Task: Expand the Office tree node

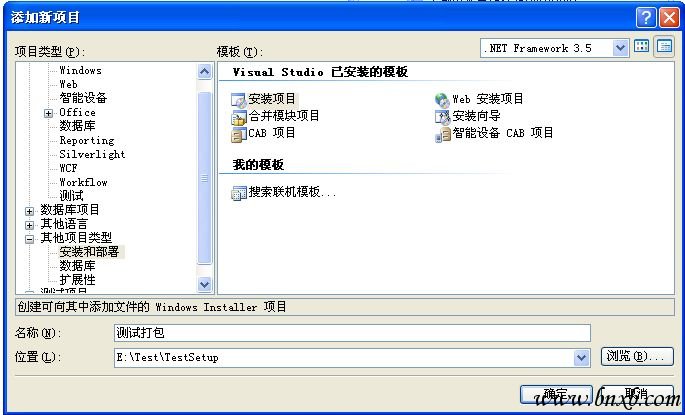Action: 48,113
